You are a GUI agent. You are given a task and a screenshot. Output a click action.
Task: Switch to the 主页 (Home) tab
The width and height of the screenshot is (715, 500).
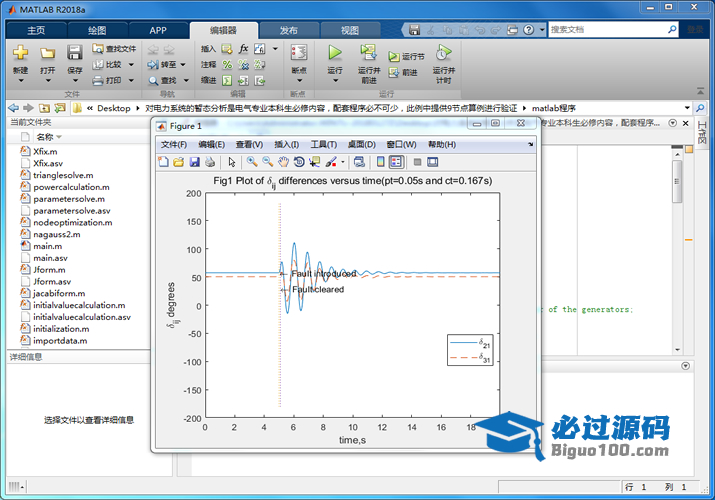[x=36, y=30]
